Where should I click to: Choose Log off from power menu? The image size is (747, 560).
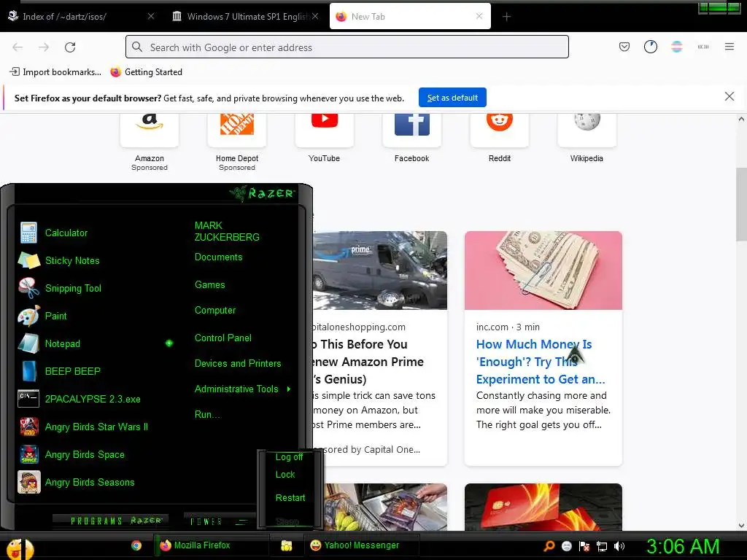(x=289, y=456)
